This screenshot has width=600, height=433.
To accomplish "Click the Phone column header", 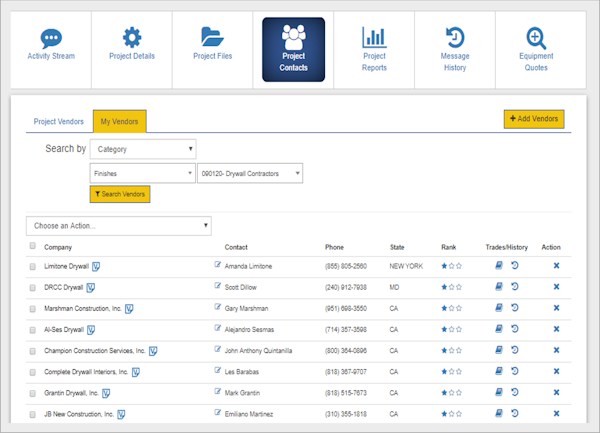I will point(334,247).
